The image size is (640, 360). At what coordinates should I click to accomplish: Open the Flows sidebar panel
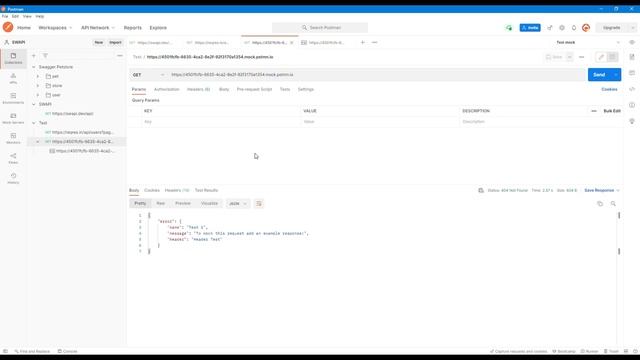pyautogui.click(x=13, y=158)
